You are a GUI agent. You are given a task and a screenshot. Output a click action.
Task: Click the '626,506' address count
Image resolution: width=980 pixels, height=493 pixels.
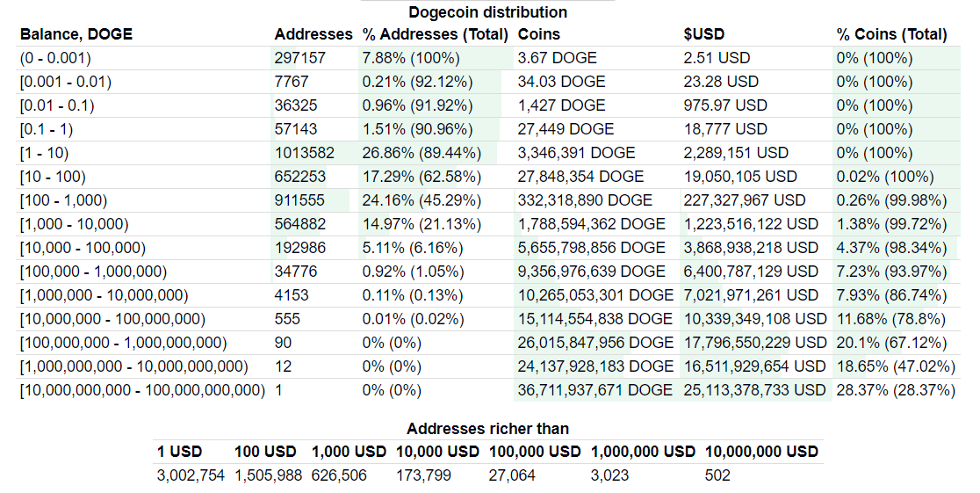[x=339, y=475]
